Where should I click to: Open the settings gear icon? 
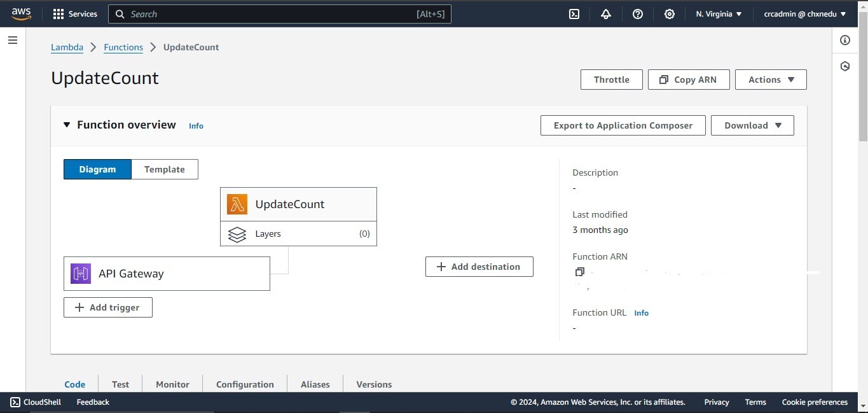670,14
